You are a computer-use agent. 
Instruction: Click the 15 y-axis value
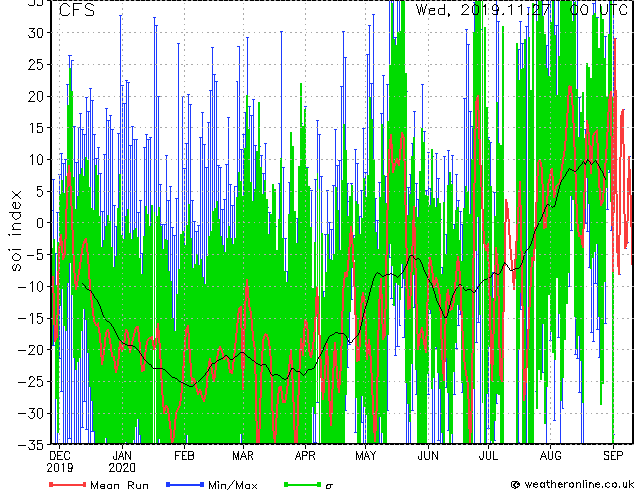(x=36, y=128)
